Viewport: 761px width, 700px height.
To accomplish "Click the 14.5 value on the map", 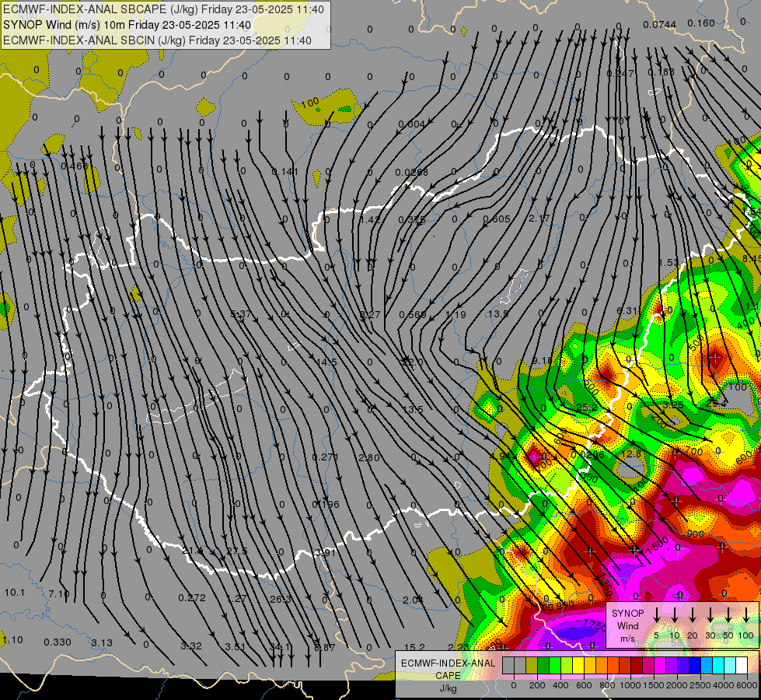I will [326, 362].
